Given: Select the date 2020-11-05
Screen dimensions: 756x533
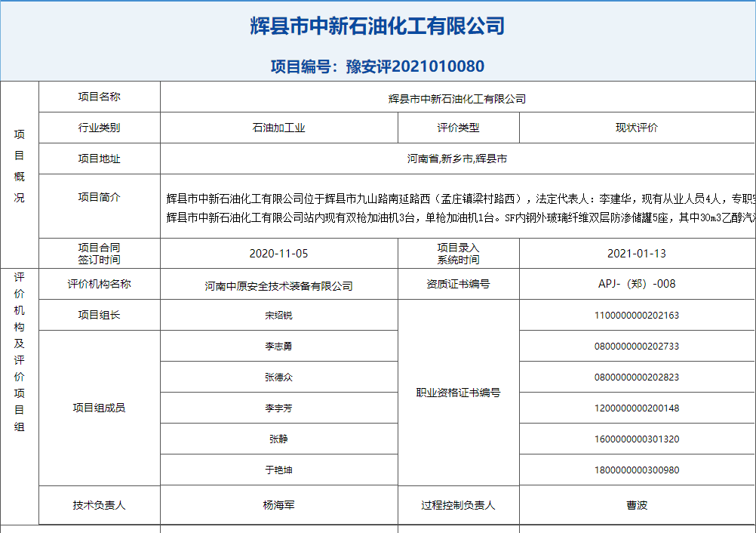Looking at the screenshot, I should (x=278, y=253).
